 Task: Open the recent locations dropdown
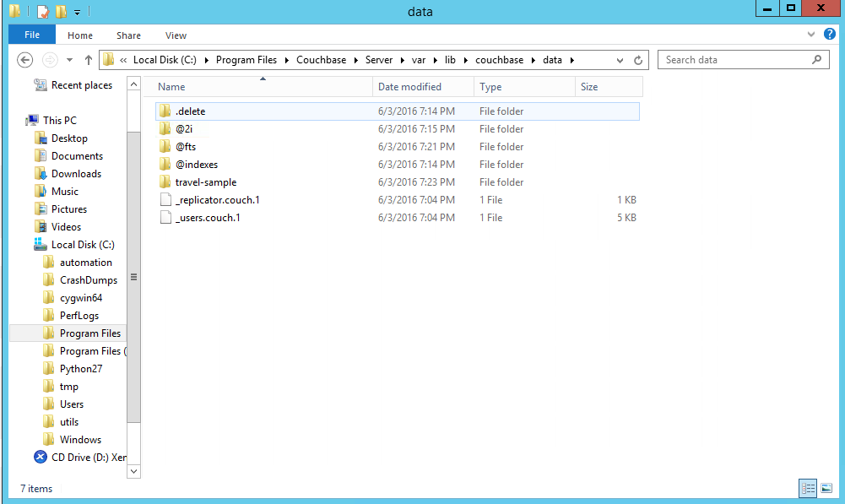[x=69, y=60]
